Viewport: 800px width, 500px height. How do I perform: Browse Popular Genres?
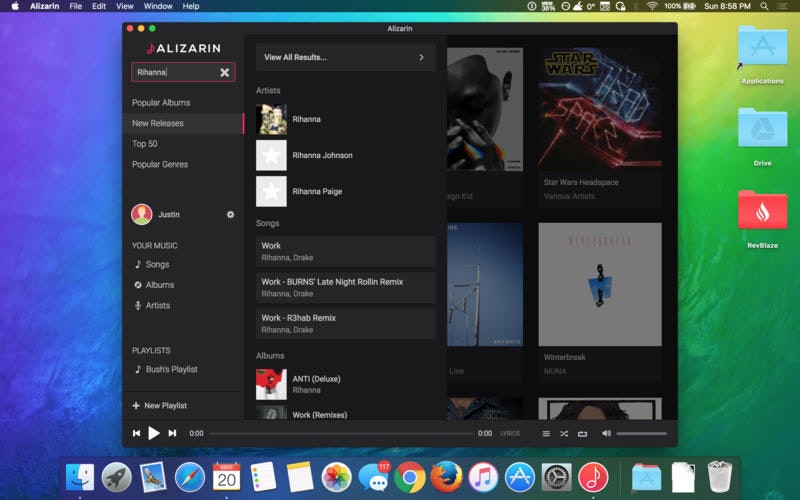click(x=160, y=164)
